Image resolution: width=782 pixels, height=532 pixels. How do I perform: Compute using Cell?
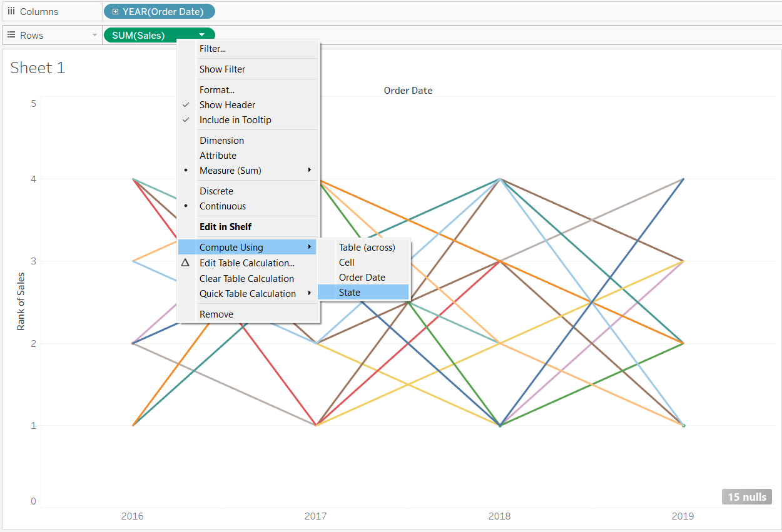[x=363, y=262]
